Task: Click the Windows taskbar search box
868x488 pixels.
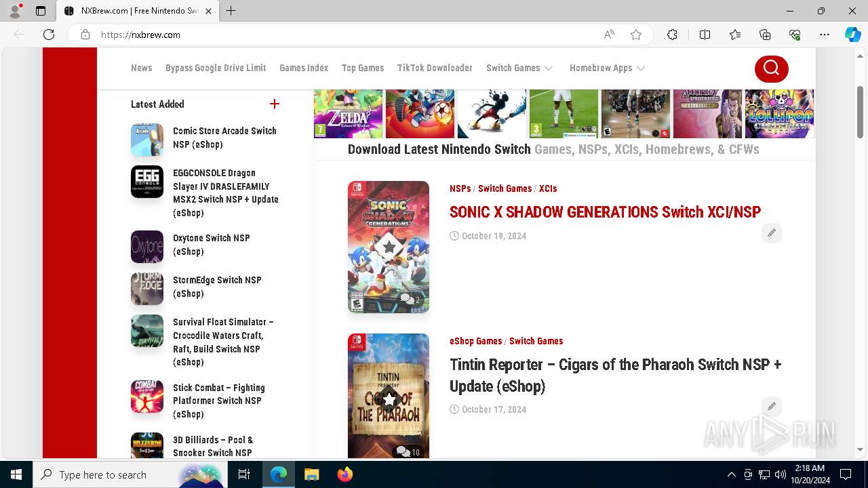Action: coord(129,474)
